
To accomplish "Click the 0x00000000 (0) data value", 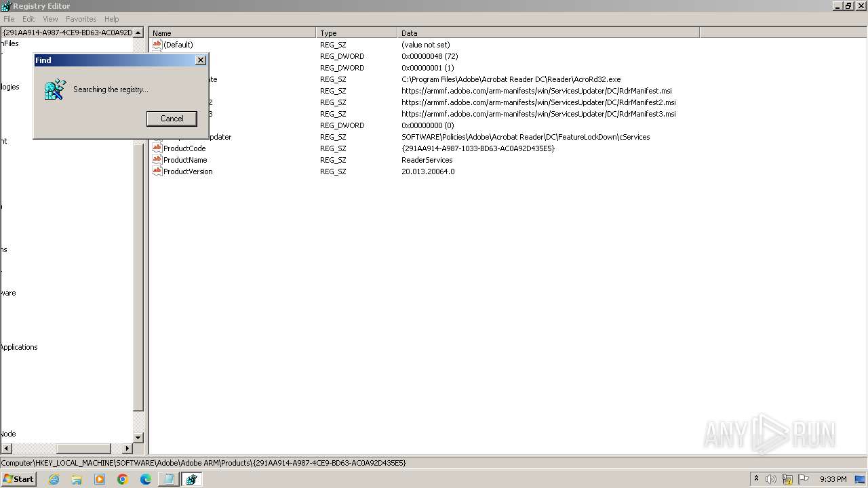I will (427, 125).
